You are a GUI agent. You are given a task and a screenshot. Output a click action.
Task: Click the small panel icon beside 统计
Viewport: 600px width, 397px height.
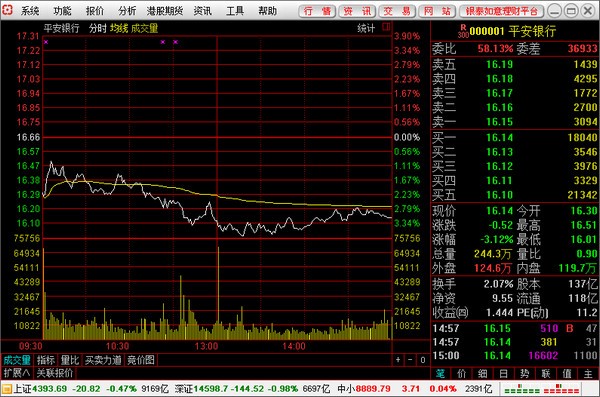(x=386, y=27)
